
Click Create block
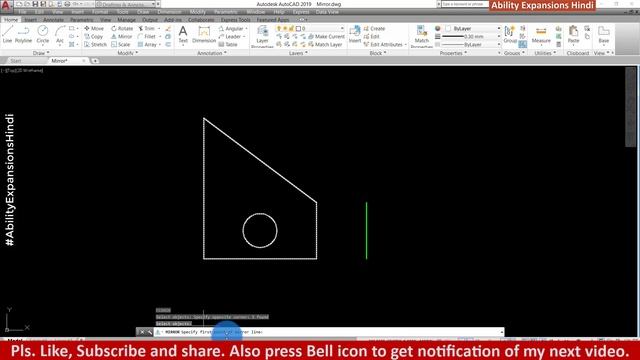(x=374, y=29)
